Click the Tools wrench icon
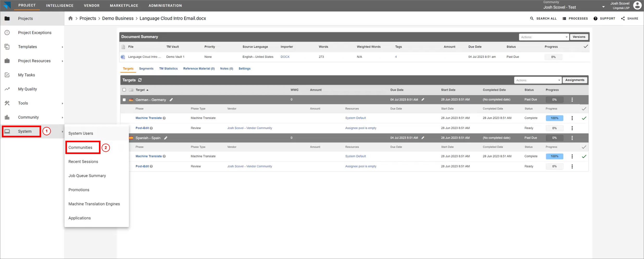 (7, 103)
